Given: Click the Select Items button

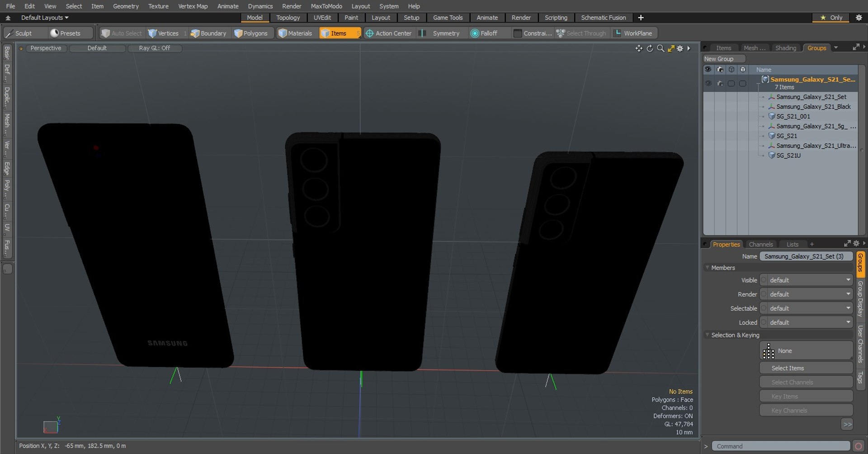Looking at the screenshot, I should 806,368.
